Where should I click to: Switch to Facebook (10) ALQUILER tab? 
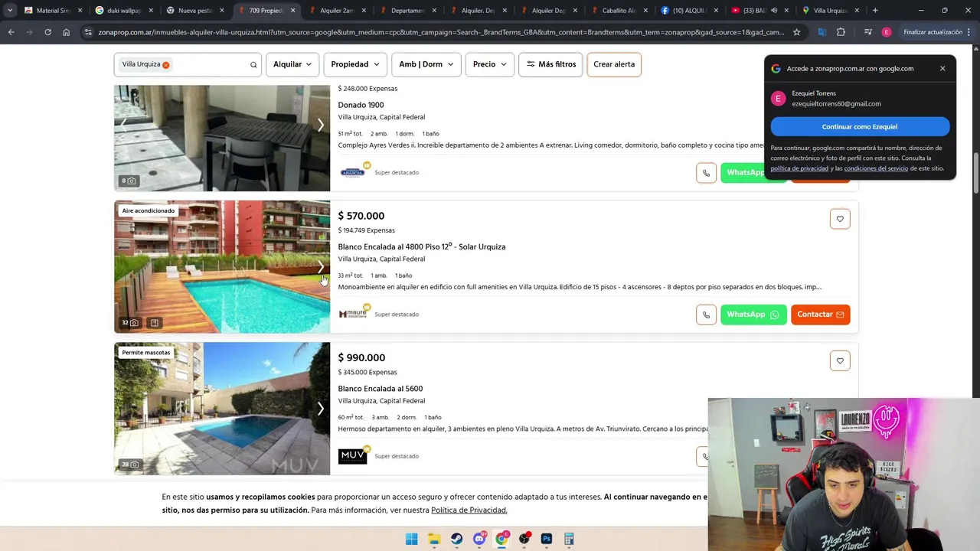click(691, 11)
